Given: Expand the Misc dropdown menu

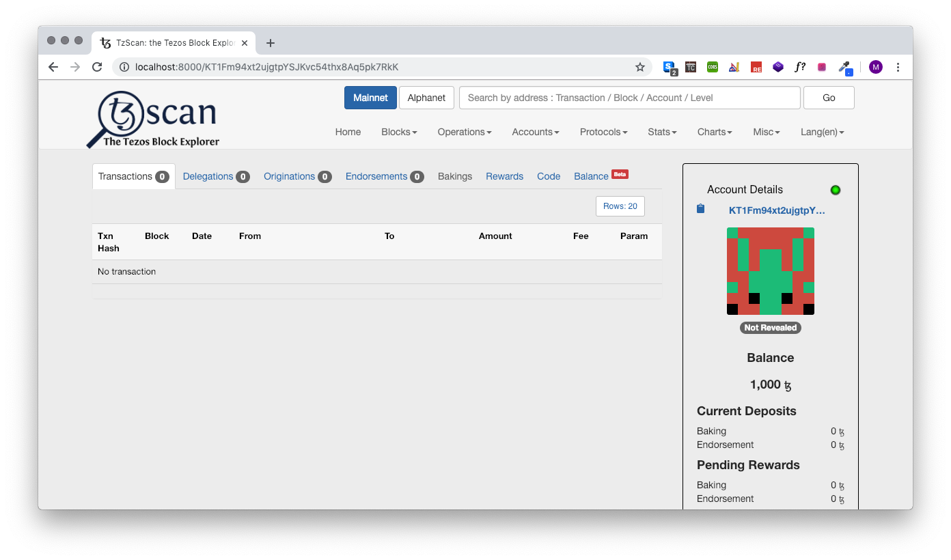Looking at the screenshot, I should pos(767,132).
